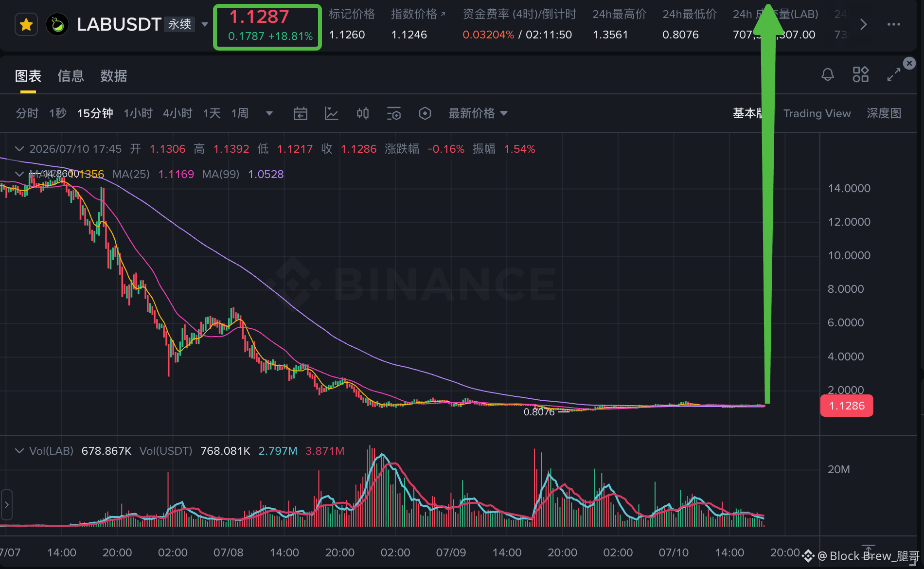The image size is (924, 569).
Task: Open price alert bell icon
Action: pyautogui.click(x=828, y=74)
